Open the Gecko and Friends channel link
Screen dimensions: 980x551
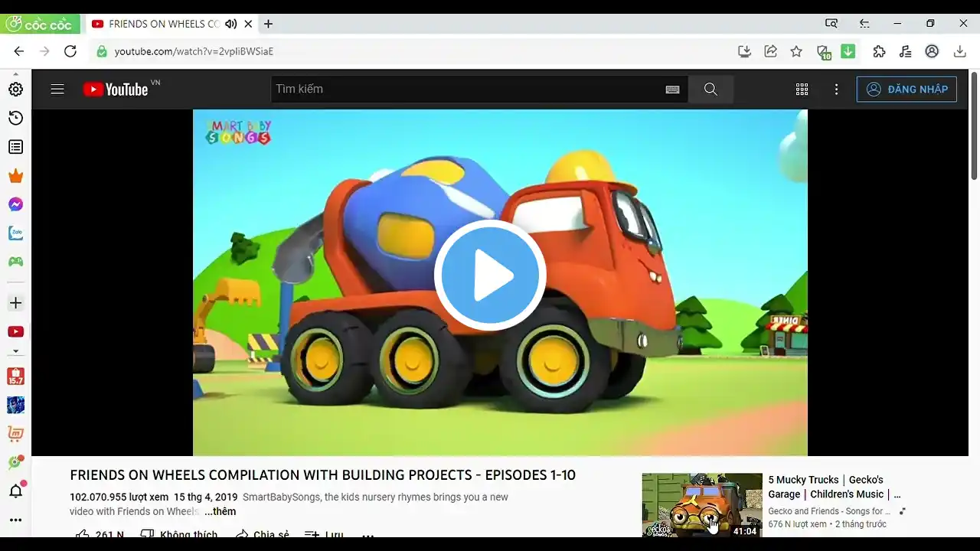pos(829,511)
